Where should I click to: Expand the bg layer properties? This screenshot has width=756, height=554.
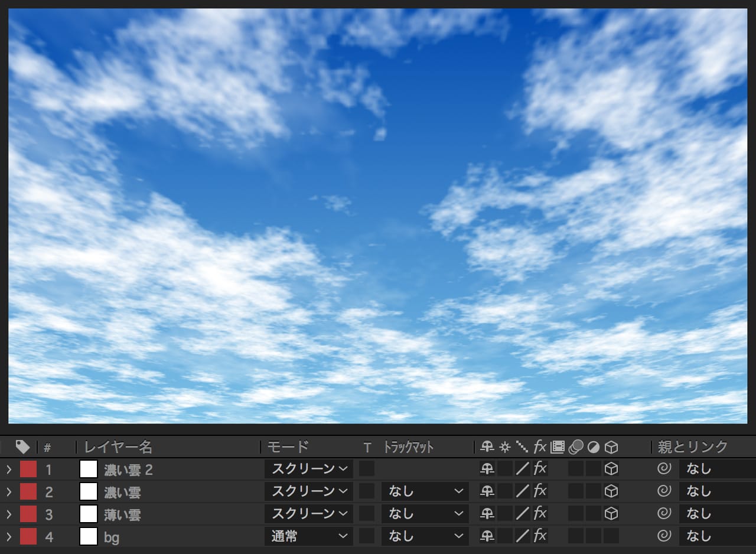[9, 536]
